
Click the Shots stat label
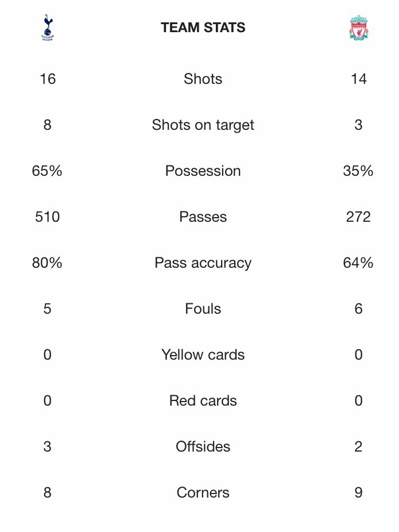(x=203, y=79)
